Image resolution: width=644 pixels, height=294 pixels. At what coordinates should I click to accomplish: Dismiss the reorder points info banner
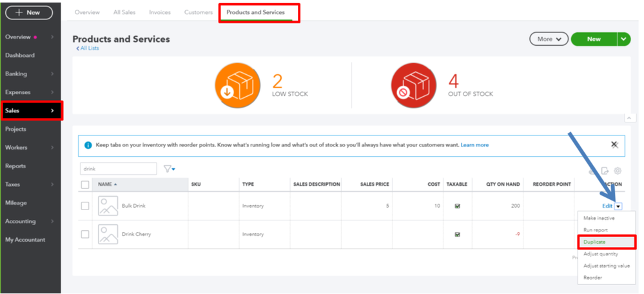(614, 145)
